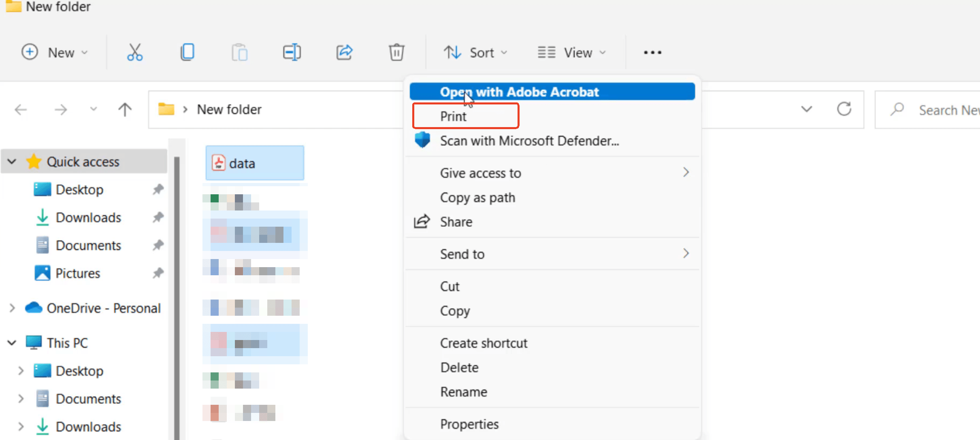This screenshot has height=440, width=980.
Task: Click the PDF icon of the data file
Action: pyautogui.click(x=218, y=163)
